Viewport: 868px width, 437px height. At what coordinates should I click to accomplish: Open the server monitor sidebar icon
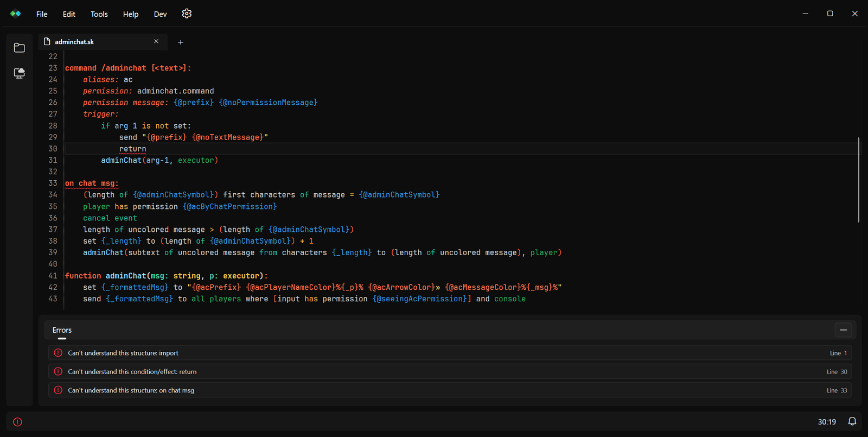20,73
